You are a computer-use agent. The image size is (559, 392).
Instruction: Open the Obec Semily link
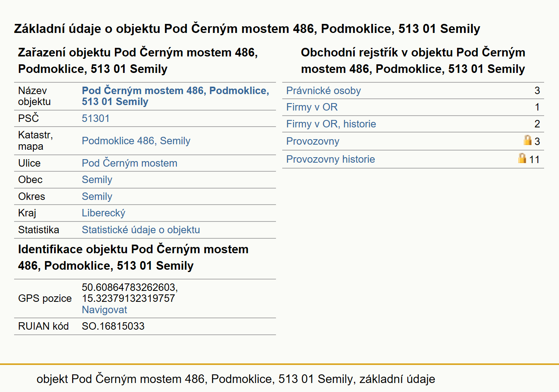97,180
